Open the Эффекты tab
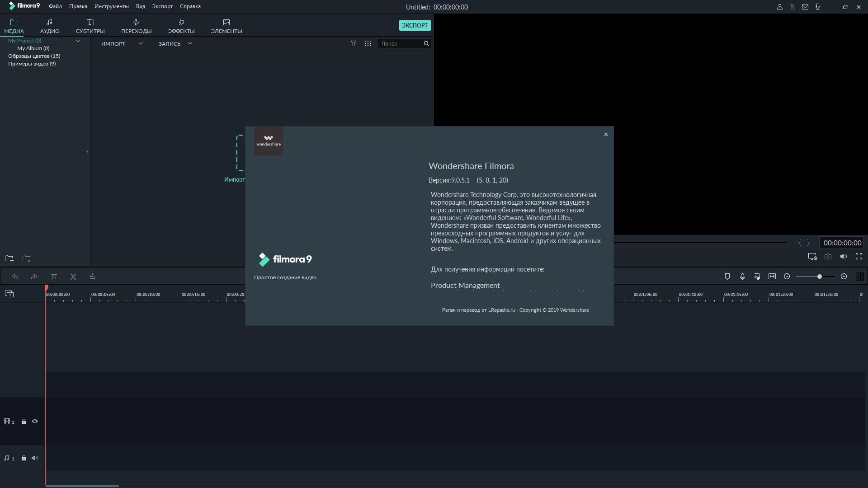This screenshot has width=868, height=488. tap(181, 26)
